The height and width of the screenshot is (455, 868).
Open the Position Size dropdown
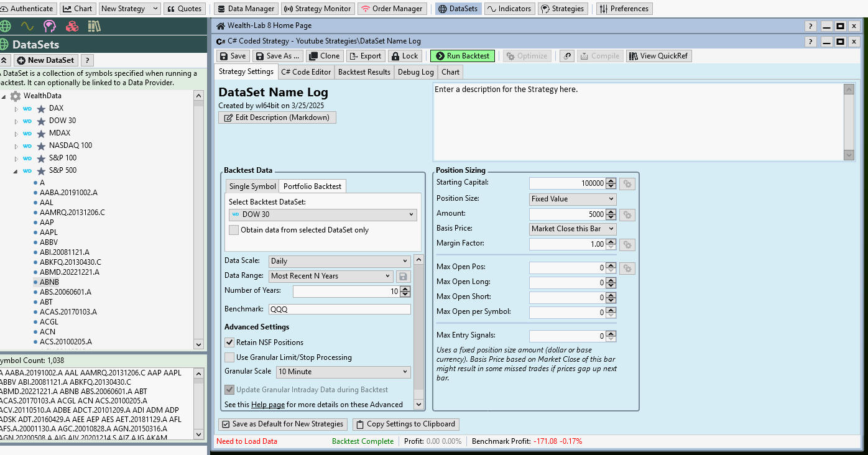(x=573, y=199)
